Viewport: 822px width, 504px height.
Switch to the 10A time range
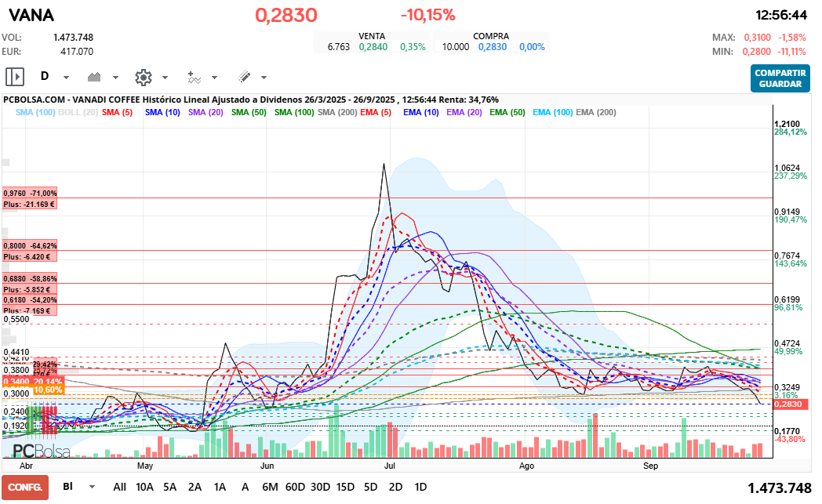pos(145,487)
